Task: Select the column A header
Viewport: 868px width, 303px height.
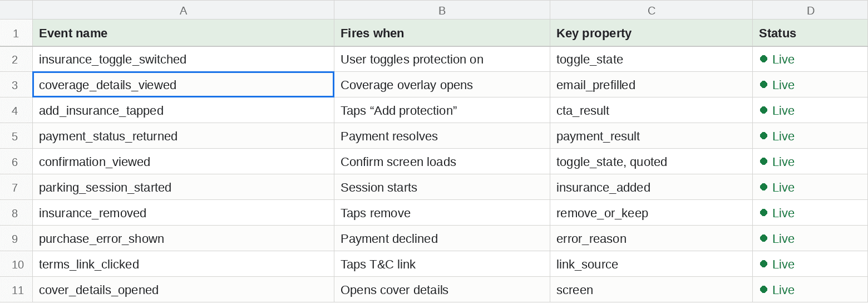Action: point(183,10)
